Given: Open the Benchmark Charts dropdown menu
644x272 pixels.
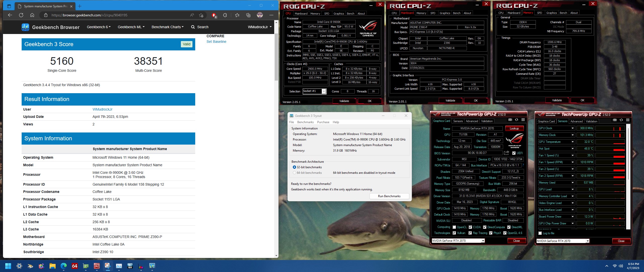Looking at the screenshot, I should pyautogui.click(x=168, y=27).
